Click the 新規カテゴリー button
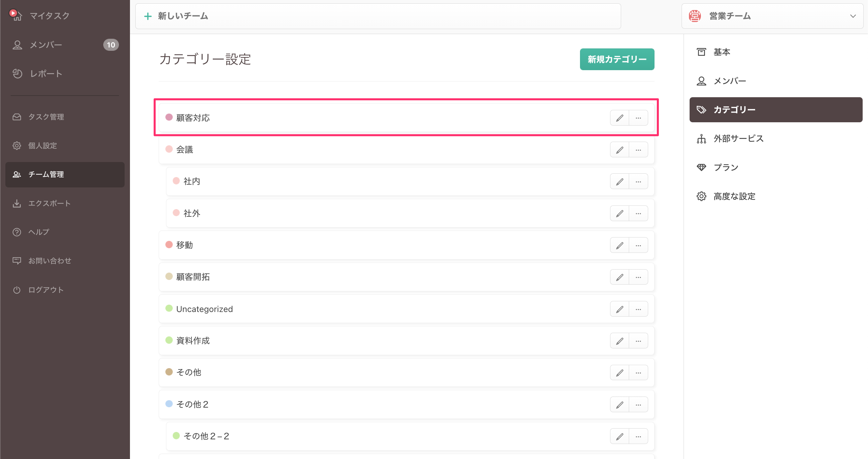This screenshot has width=868, height=459. pyautogui.click(x=617, y=59)
